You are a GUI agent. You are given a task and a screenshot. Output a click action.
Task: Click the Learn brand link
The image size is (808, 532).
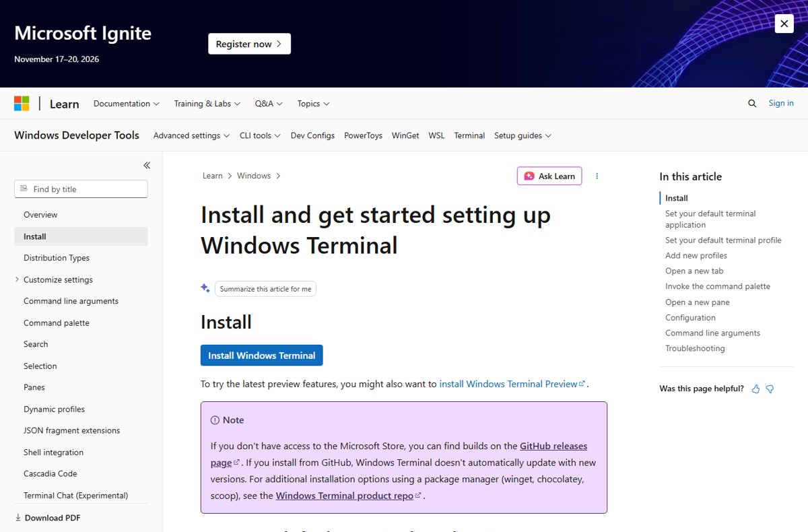65,104
